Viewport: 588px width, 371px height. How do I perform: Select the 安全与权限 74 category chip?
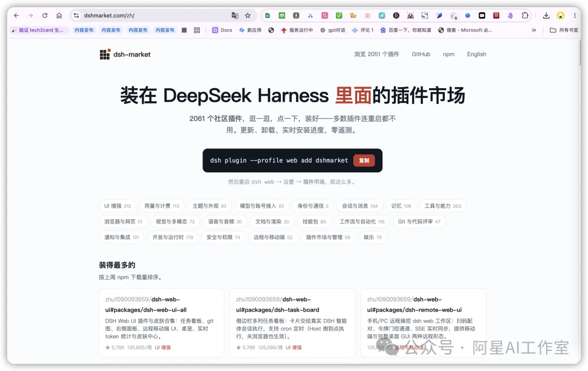pos(223,237)
